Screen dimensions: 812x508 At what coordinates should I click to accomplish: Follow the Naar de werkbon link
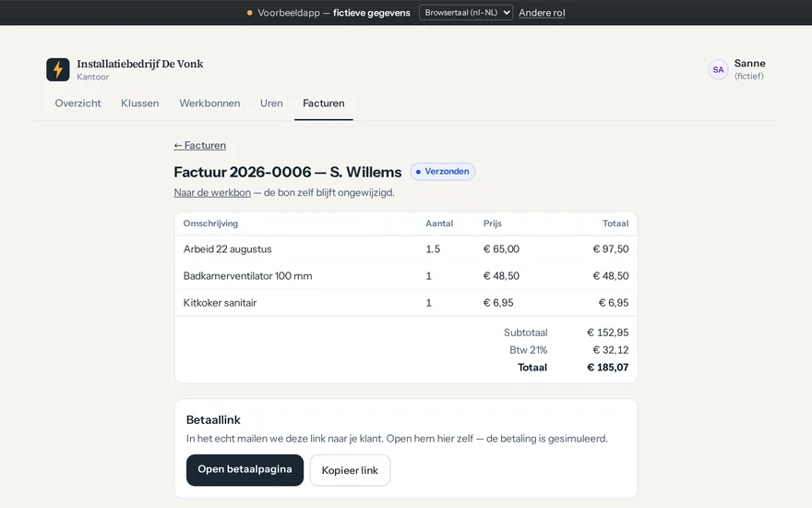[212, 192]
